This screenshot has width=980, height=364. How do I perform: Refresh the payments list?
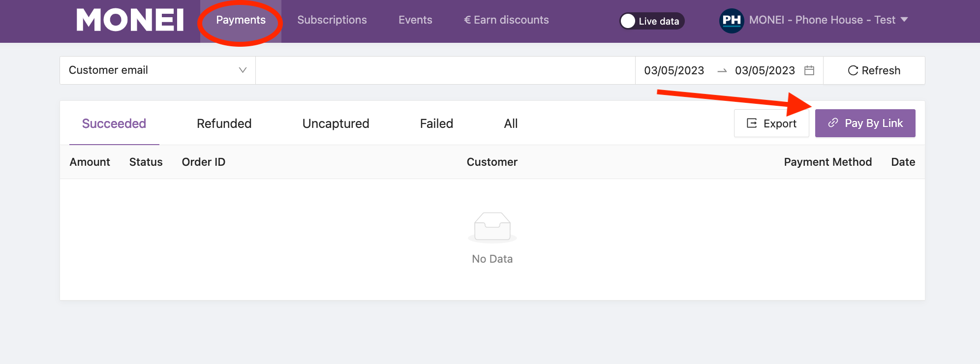(874, 70)
